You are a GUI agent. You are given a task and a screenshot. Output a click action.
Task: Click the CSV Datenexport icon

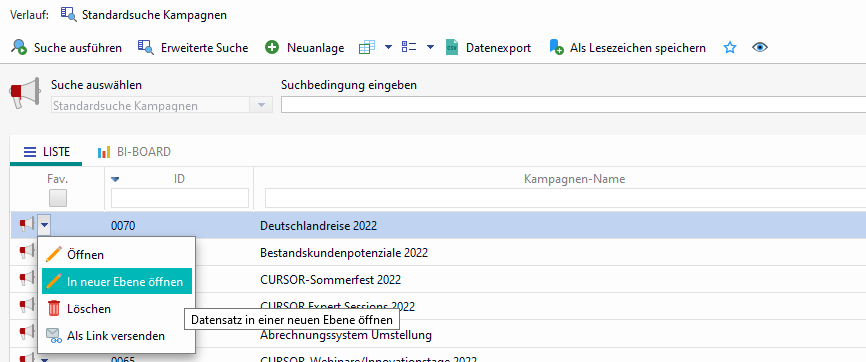(x=452, y=48)
